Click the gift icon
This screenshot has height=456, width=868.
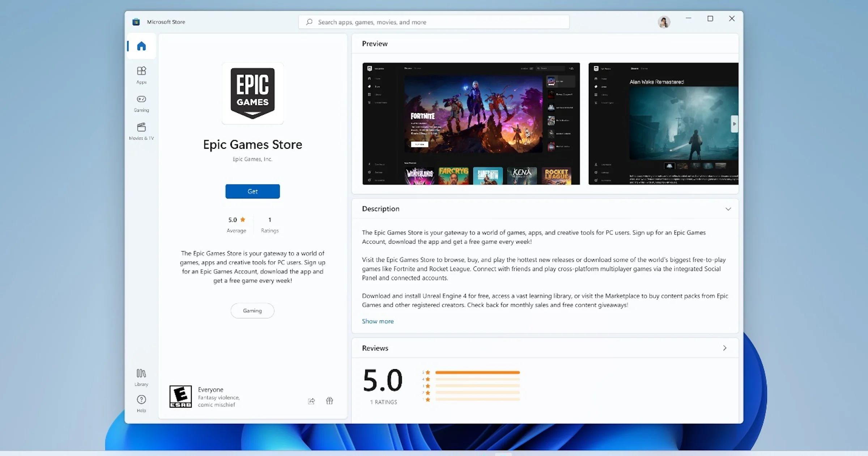coord(329,401)
